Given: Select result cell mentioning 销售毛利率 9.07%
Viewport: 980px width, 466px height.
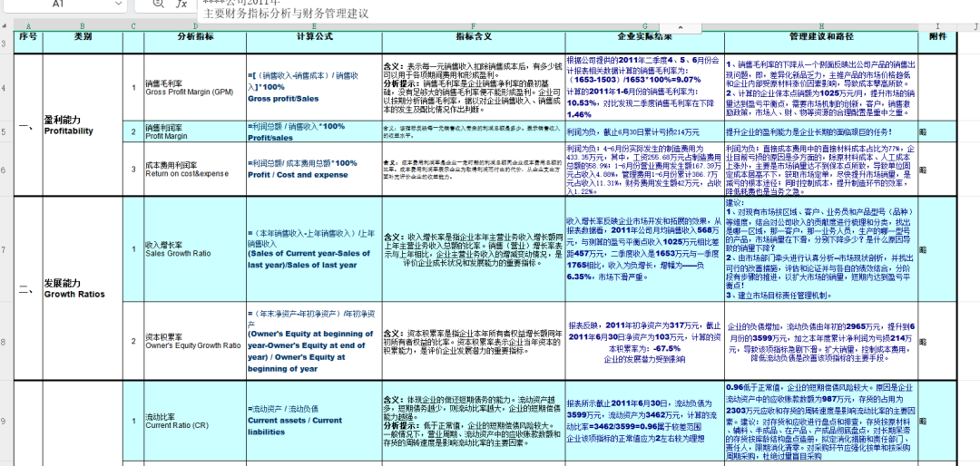Looking at the screenshot, I should [x=644, y=87].
